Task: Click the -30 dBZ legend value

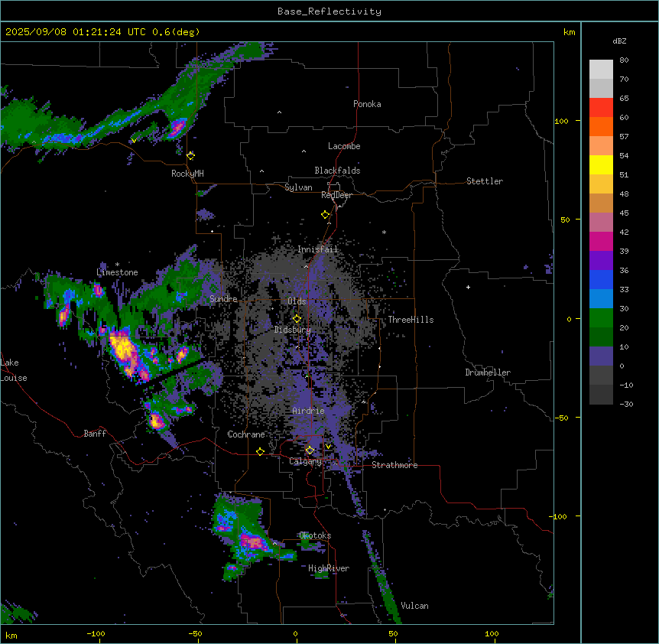Action: point(626,405)
